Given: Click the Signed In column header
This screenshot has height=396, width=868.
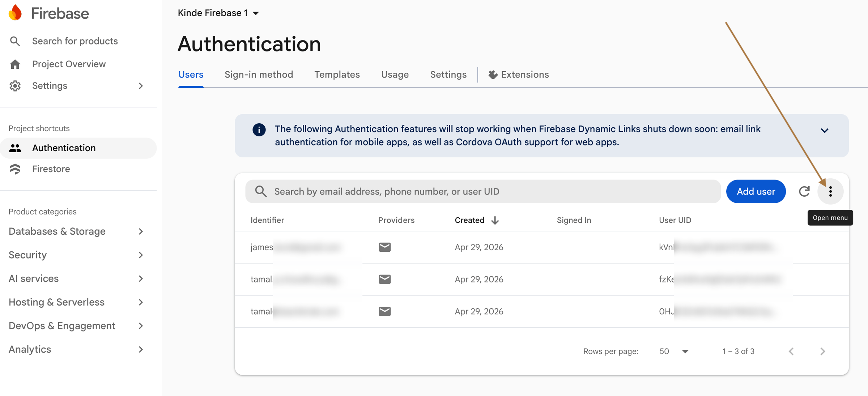Looking at the screenshot, I should click(x=574, y=220).
